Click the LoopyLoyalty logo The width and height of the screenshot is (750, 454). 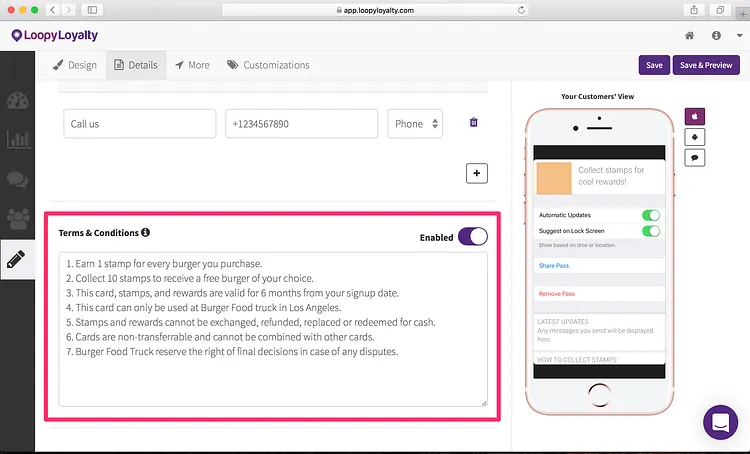click(55, 35)
